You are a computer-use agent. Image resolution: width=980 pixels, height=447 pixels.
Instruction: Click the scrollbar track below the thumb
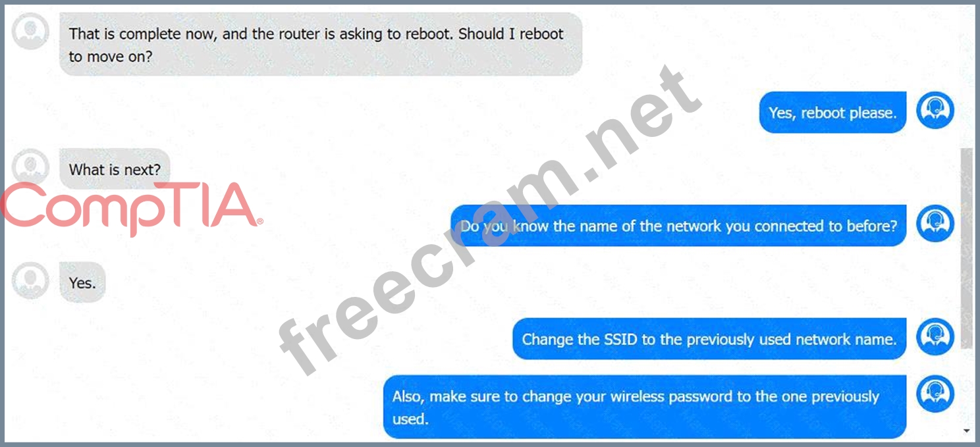(x=966, y=386)
